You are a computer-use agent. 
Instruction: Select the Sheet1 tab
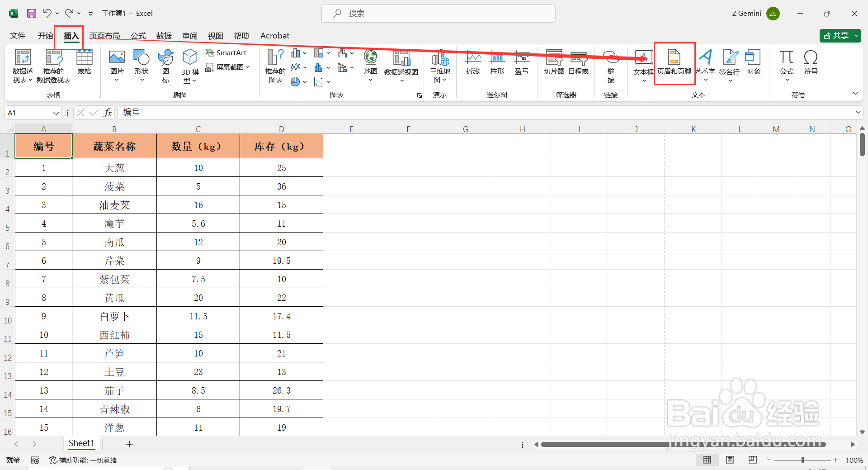tap(81, 443)
